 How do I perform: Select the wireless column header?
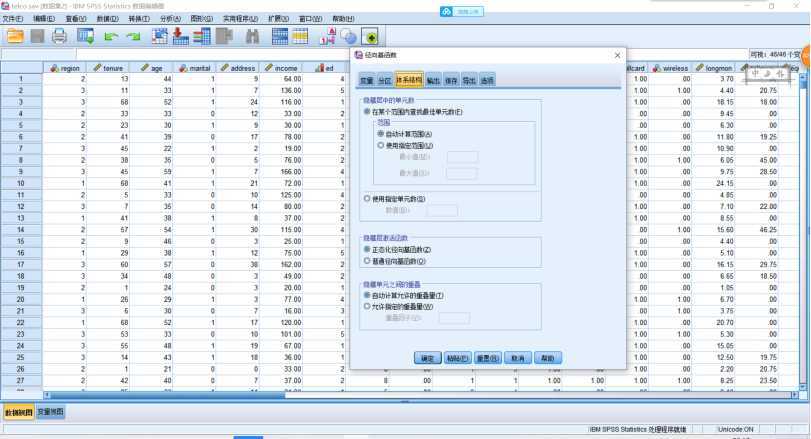coord(670,68)
